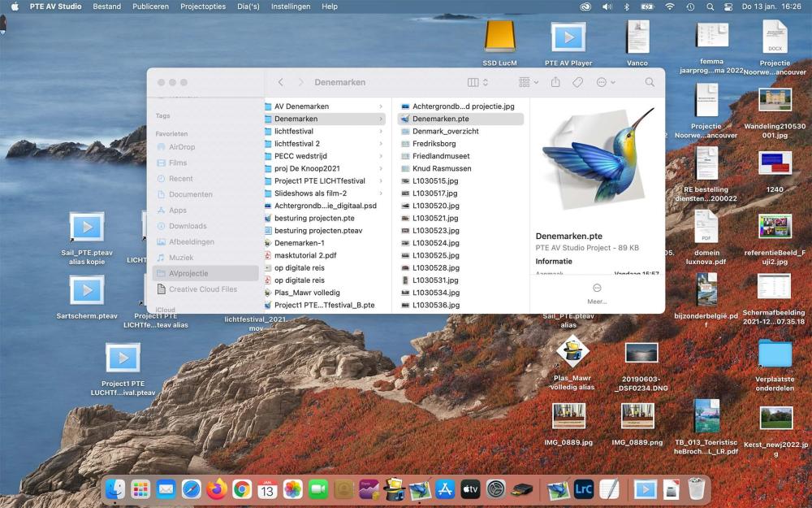The image size is (812, 508).
Task: Open the Projectopties menu
Action: pos(204,7)
